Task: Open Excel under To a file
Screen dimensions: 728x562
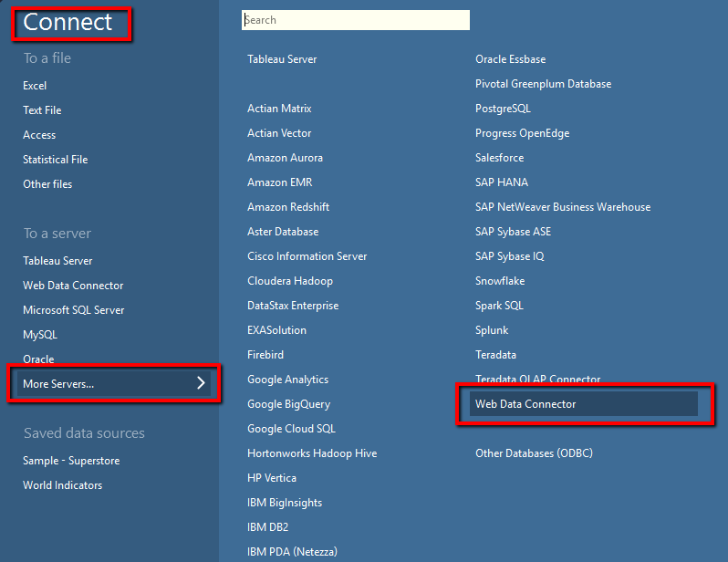Action: tap(35, 86)
